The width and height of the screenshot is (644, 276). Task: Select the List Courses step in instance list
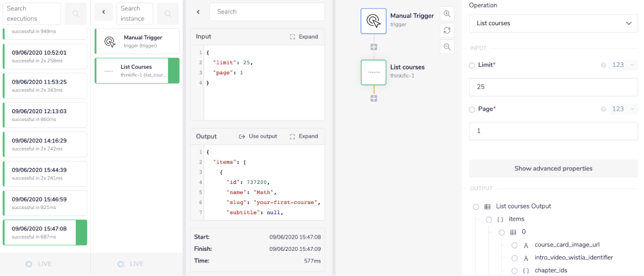pyautogui.click(x=137, y=70)
